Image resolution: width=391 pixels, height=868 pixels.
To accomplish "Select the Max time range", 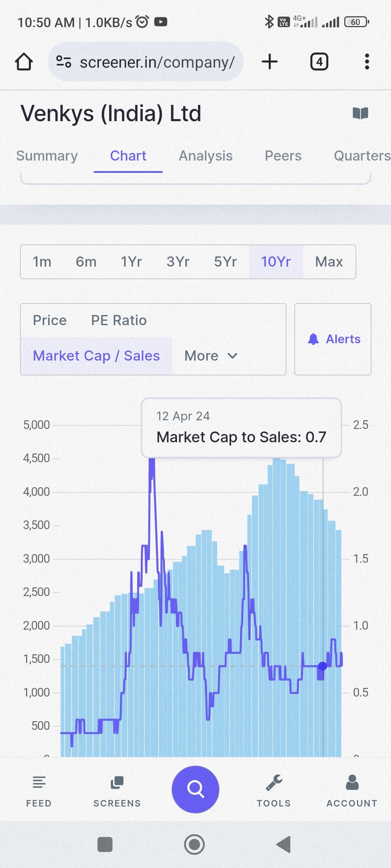I will click(329, 262).
